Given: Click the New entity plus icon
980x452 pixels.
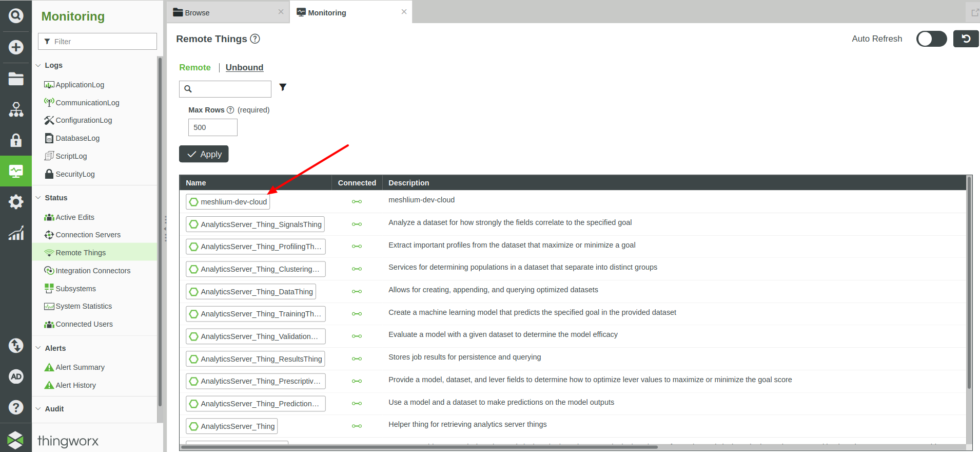Looking at the screenshot, I should tap(16, 47).
